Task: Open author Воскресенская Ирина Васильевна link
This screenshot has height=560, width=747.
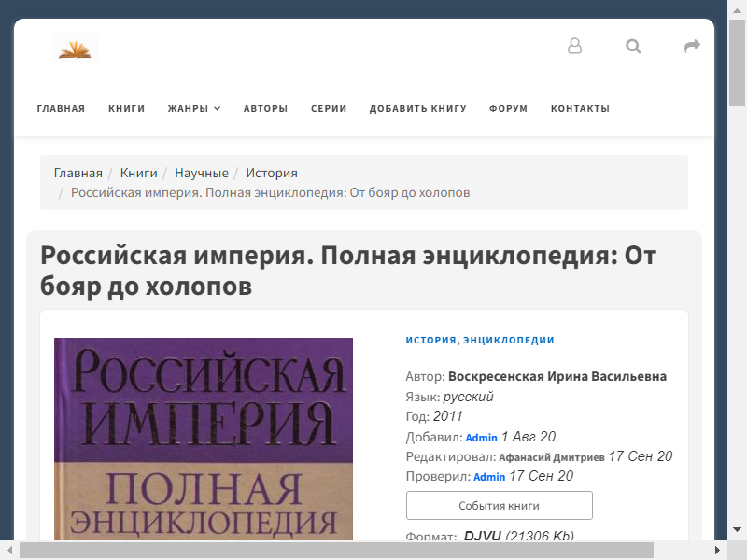Action: coord(557,376)
